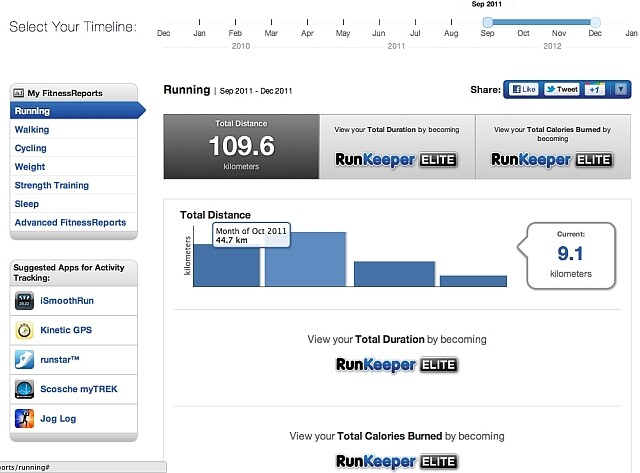This screenshot has height=473, width=640.
Task: Click the Feb timeline marker
Action: [235, 22]
